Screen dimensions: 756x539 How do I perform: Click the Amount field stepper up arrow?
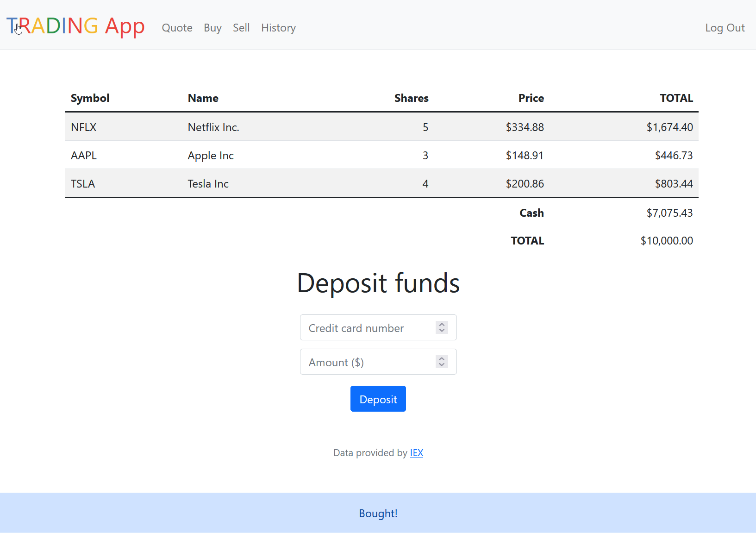(441, 358)
